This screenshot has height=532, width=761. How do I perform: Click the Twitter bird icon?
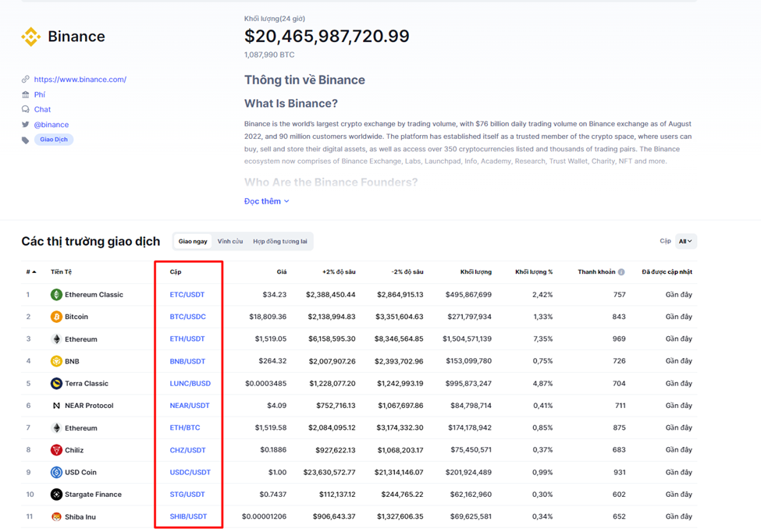click(25, 124)
